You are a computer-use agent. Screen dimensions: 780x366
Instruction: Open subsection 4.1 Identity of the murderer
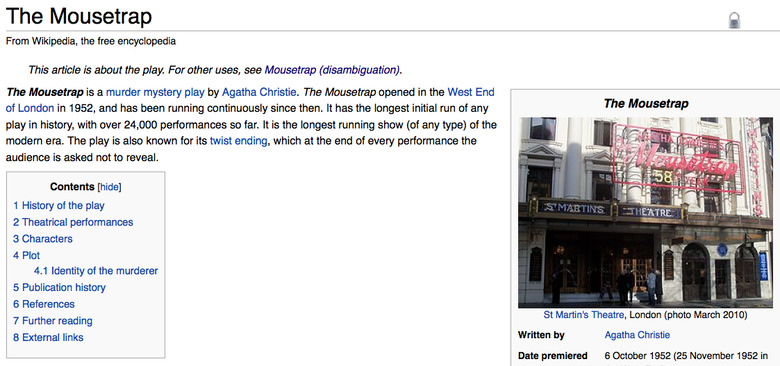[96, 271]
